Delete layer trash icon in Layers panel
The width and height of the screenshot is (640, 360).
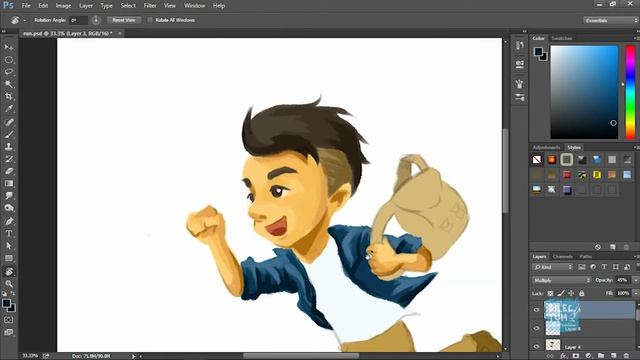click(x=627, y=356)
